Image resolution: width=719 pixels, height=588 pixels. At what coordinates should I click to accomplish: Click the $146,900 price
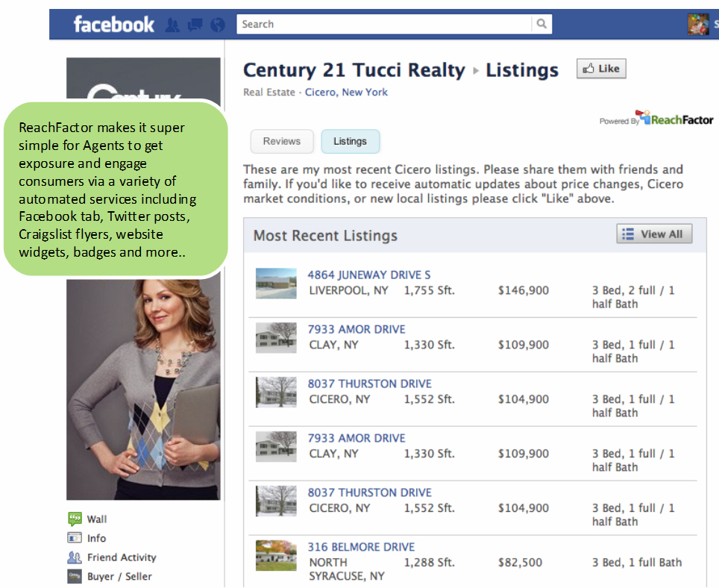(523, 290)
